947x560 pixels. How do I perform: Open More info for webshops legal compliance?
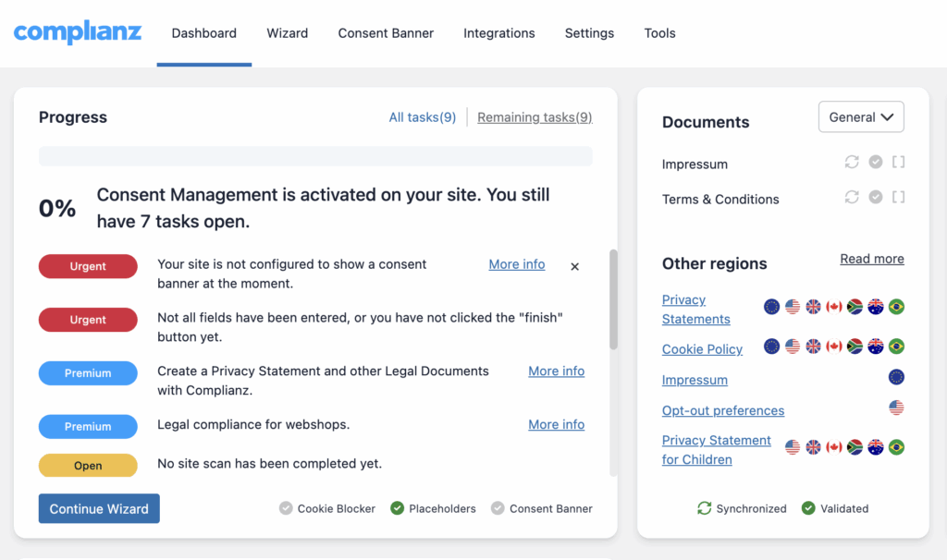(x=556, y=424)
